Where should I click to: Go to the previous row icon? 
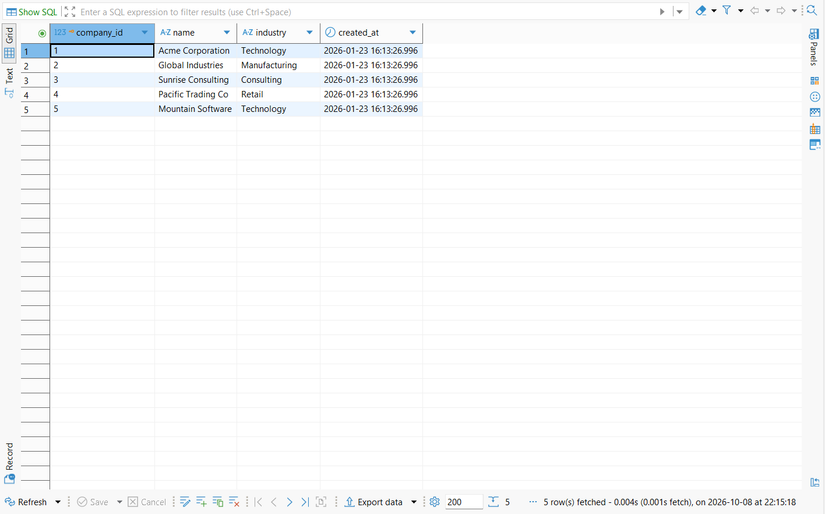tap(274, 502)
